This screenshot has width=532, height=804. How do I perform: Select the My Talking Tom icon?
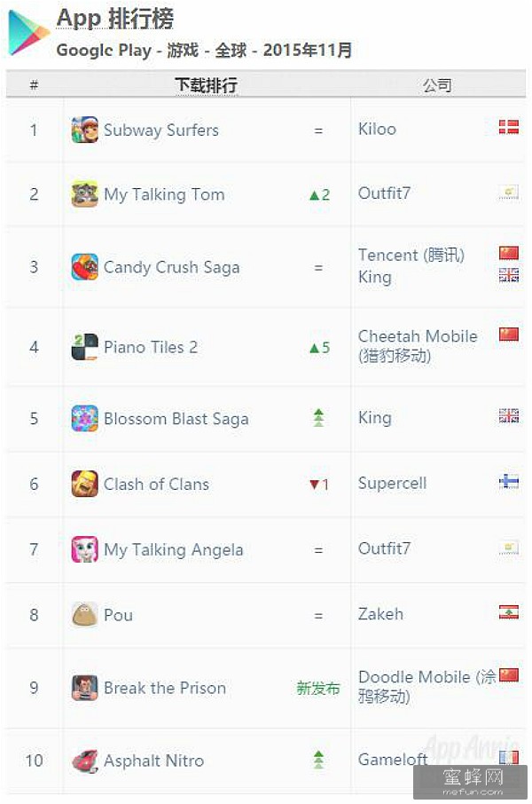coord(84,194)
